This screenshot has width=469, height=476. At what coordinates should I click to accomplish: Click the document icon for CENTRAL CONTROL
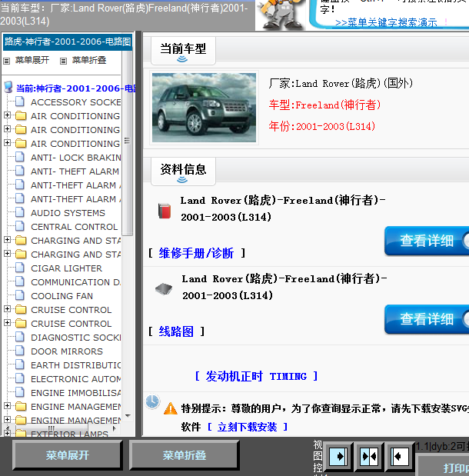20,226
